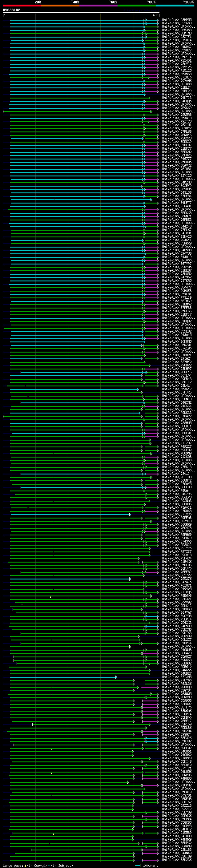The image size is (197, 868).
Task: Open hit UniRef100_B7SDE4
Action: tap(177, 40)
